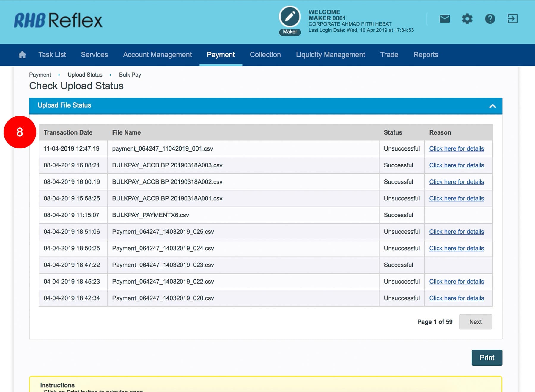The height and width of the screenshot is (392, 535).
Task: Switch to the Reports menu
Action: pos(425,55)
